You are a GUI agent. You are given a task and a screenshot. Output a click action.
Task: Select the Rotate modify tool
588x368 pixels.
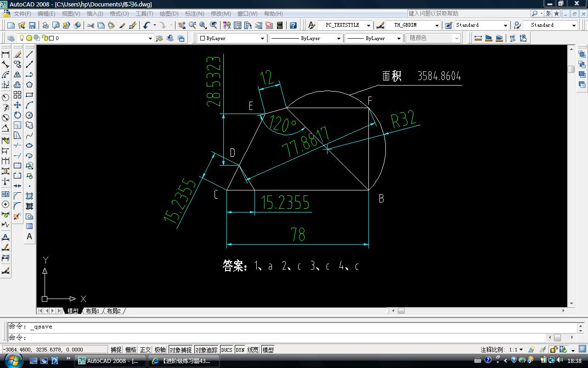pos(17,115)
